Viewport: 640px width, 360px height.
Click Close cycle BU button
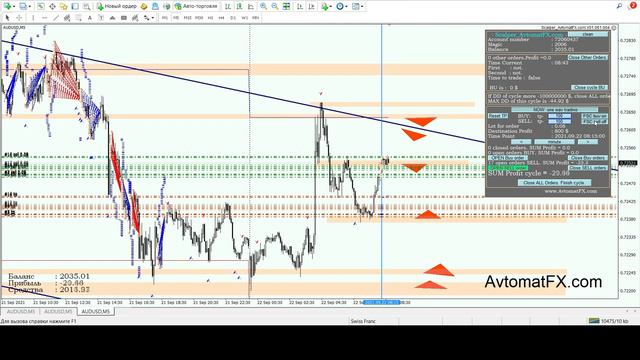tap(589, 87)
